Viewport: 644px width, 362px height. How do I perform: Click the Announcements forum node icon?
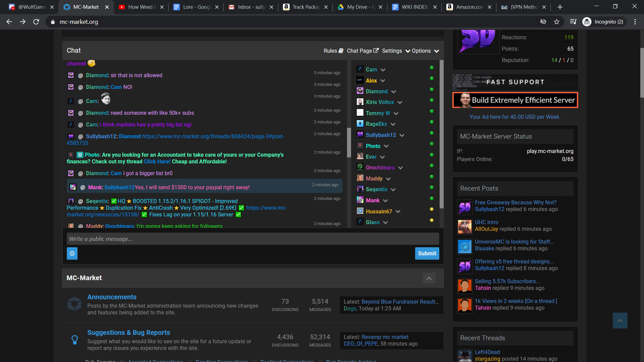pos(74,304)
